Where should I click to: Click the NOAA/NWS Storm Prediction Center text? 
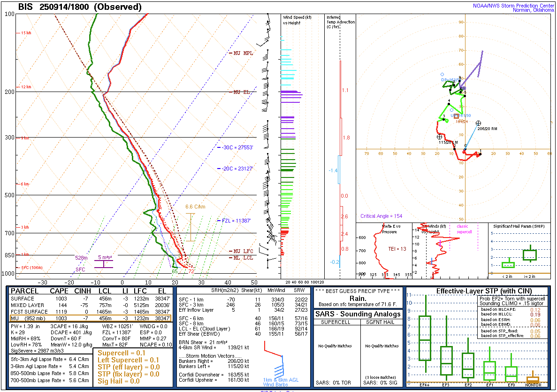click(x=513, y=6)
